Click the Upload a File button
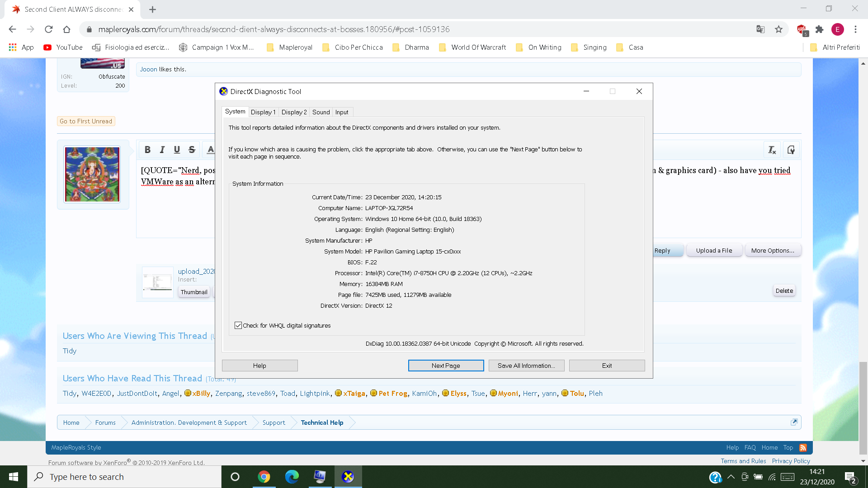 tap(714, 250)
